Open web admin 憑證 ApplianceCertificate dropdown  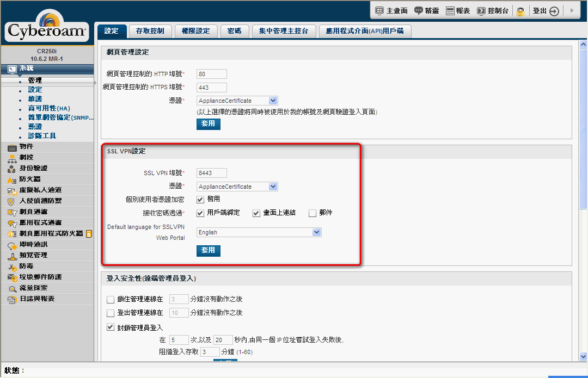(x=237, y=101)
